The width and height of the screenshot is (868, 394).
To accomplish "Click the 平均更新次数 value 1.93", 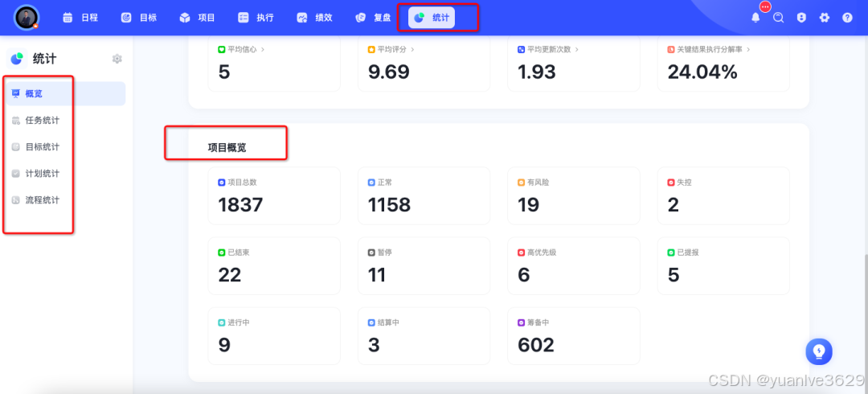I will 536,72.
